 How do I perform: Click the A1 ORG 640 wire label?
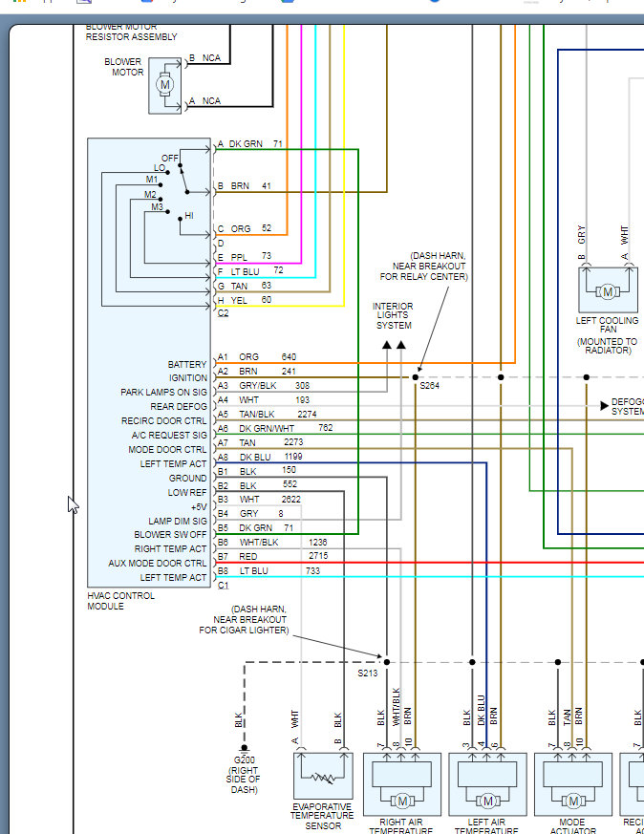pyautogui.click(x=257, y=357)
